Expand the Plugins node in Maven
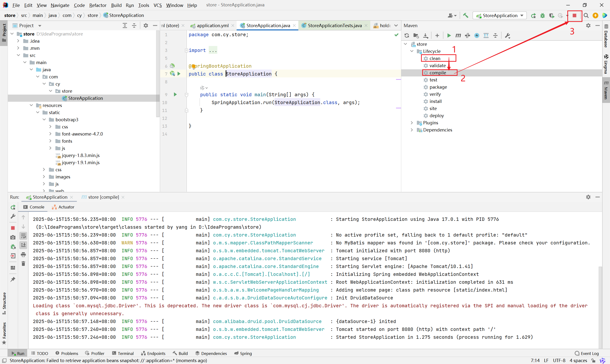Screen dimensions: 610x364 coord(412,123)
